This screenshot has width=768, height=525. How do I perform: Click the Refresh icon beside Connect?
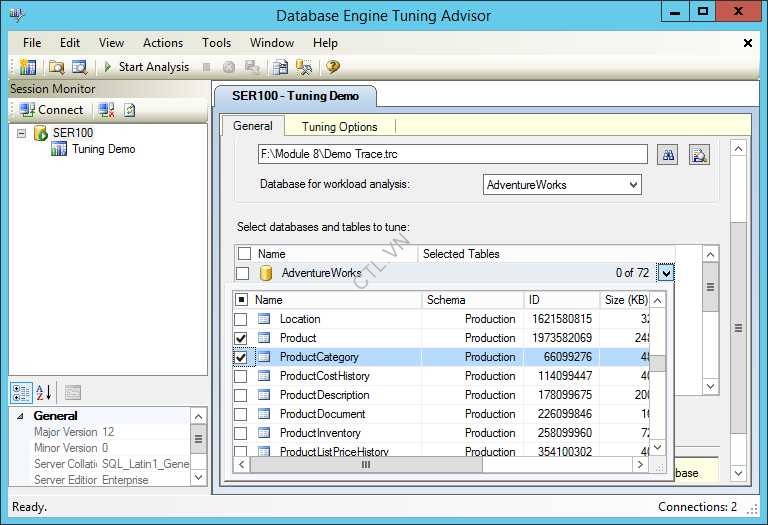pos(130,110)
